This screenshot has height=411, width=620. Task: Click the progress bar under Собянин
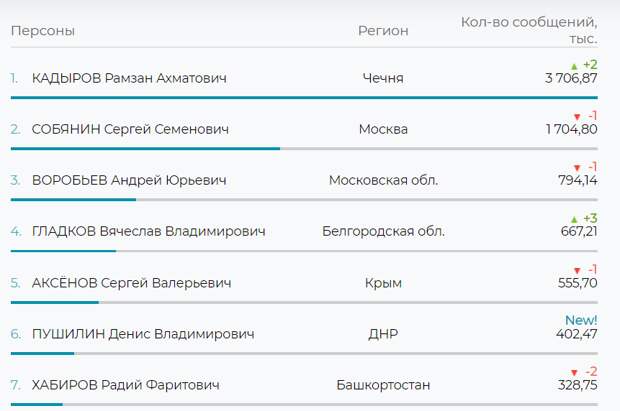(304, 149)
